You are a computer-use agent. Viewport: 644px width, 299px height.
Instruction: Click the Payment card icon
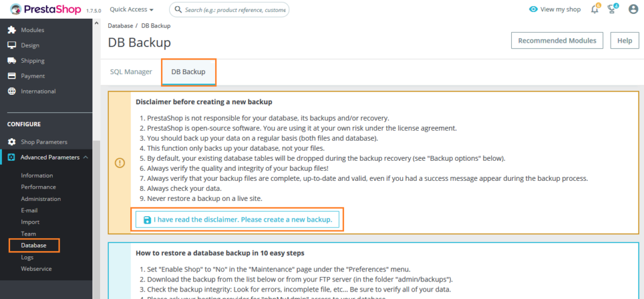(x=11, y=76)
